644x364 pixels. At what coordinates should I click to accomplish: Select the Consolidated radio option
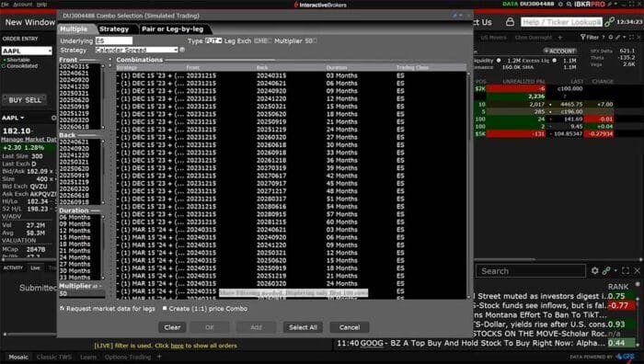(4, 66)
